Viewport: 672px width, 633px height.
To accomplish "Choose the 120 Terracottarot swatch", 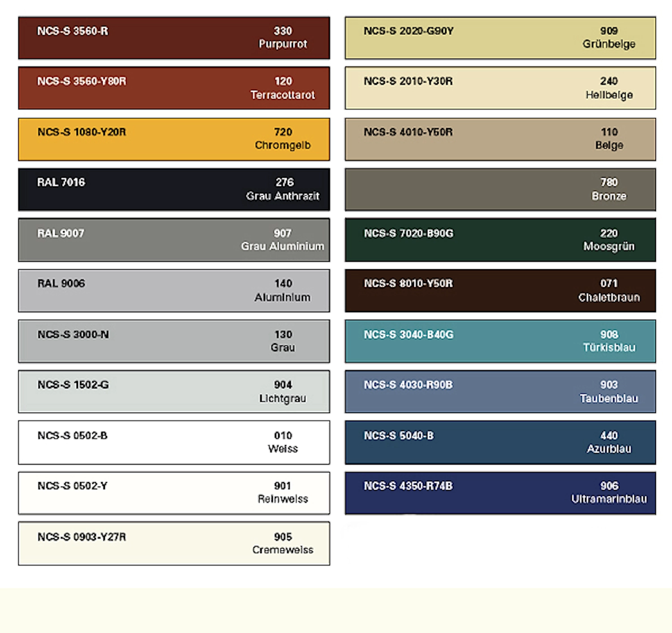I will [x=174, y=88].
